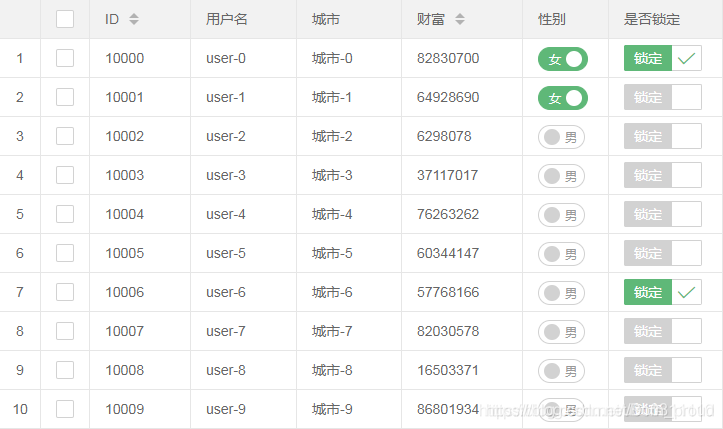The image size is (723, 429).
Task: Sort the ID column ascending or descending
Action: tap(134, 19)
